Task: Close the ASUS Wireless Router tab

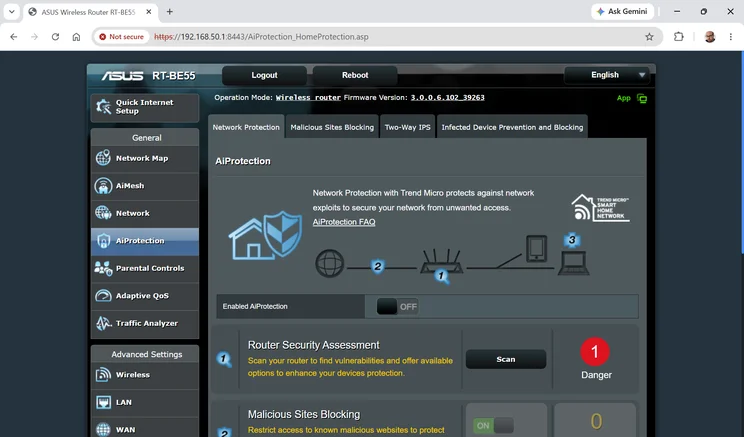Action: [149, 12]
